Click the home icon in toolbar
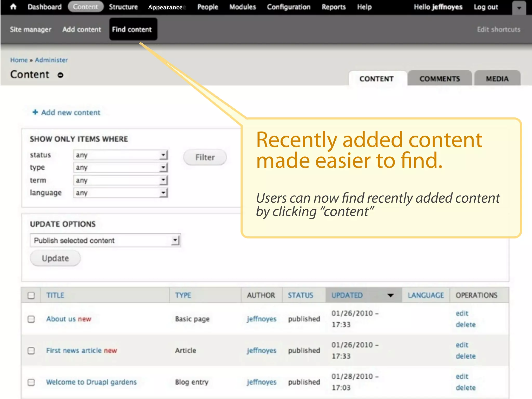The width and height of the screenshot is (532, 399). 14,7
